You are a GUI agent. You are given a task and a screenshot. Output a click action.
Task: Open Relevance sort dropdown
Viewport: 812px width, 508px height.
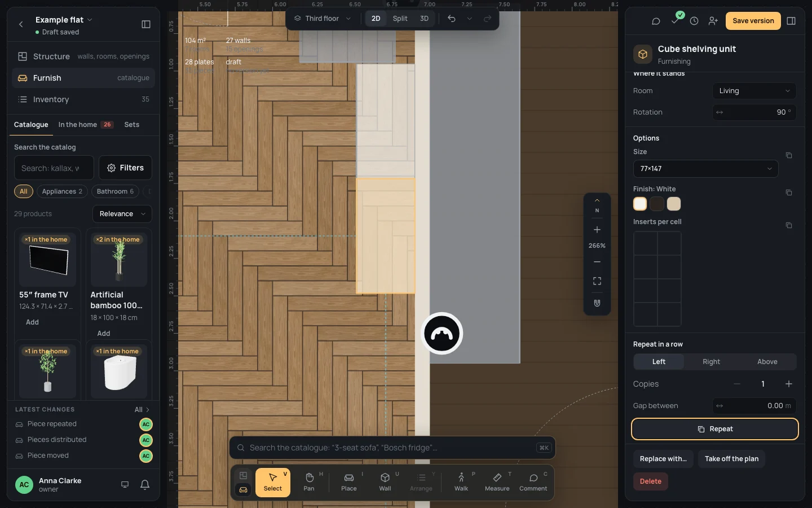[122, 214]
